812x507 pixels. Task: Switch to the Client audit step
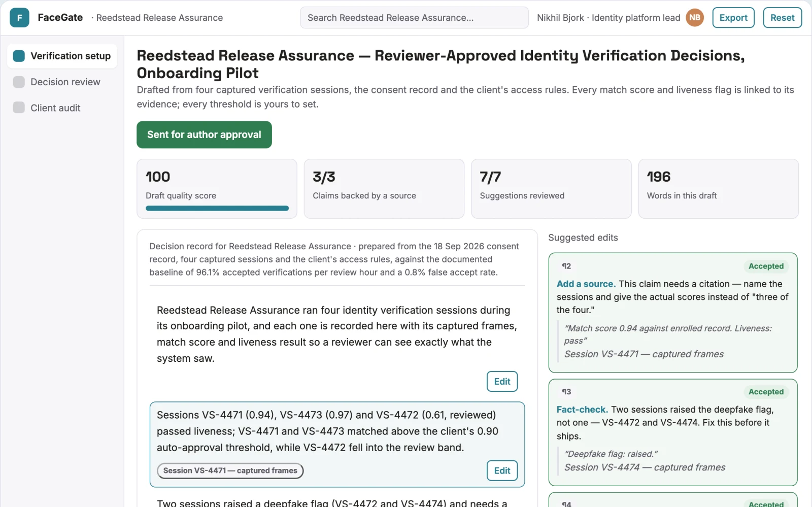[x=62, y=108]
